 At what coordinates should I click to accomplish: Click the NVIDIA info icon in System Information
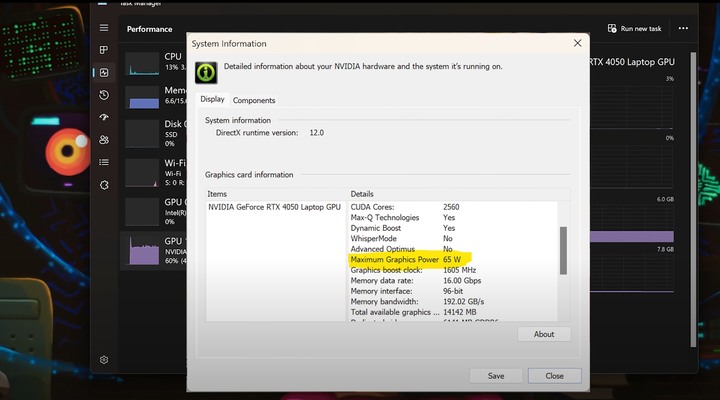[206, 73]
